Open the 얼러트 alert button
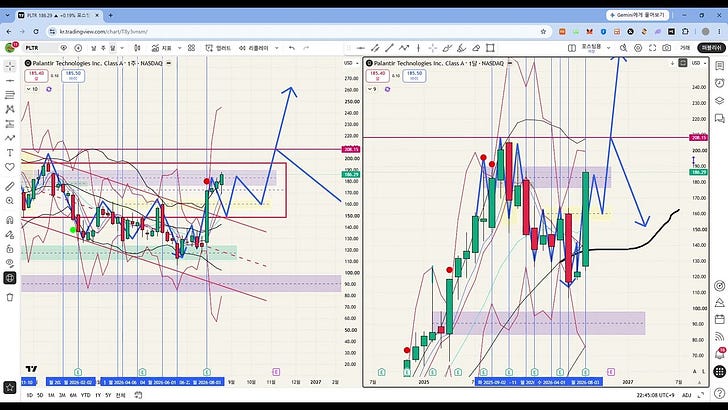 point(218,48)
